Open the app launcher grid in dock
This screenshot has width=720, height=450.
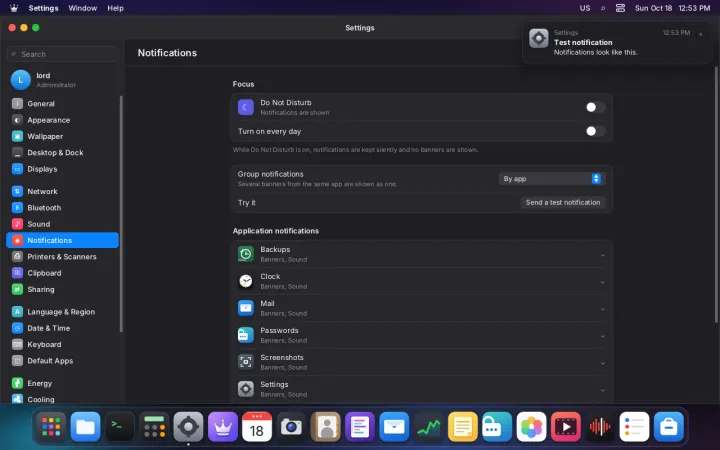point(51,427)
